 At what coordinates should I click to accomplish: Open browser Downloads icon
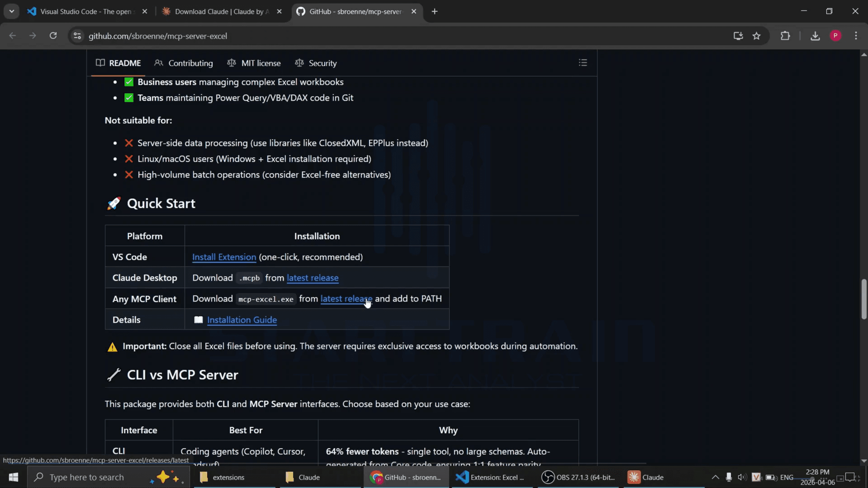coord(815,36)
